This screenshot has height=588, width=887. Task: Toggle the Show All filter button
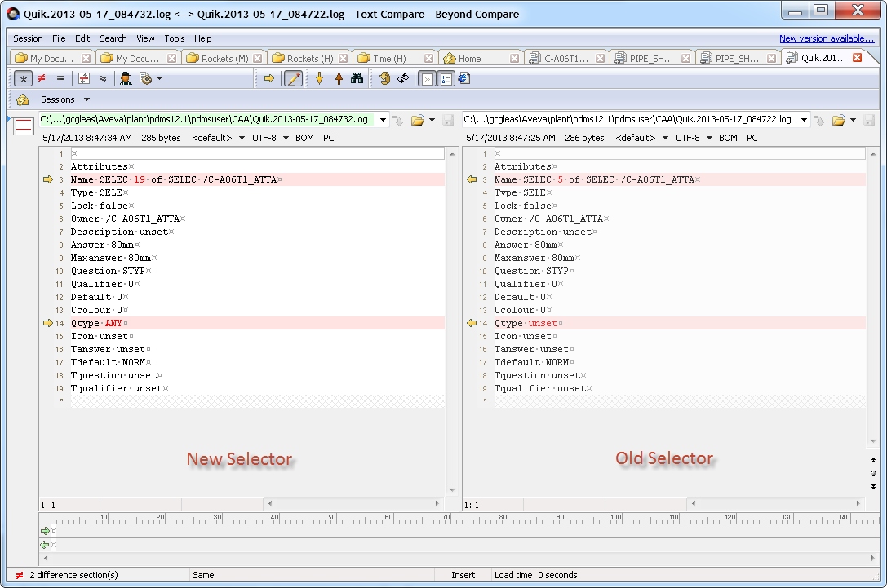coord(23,78)
